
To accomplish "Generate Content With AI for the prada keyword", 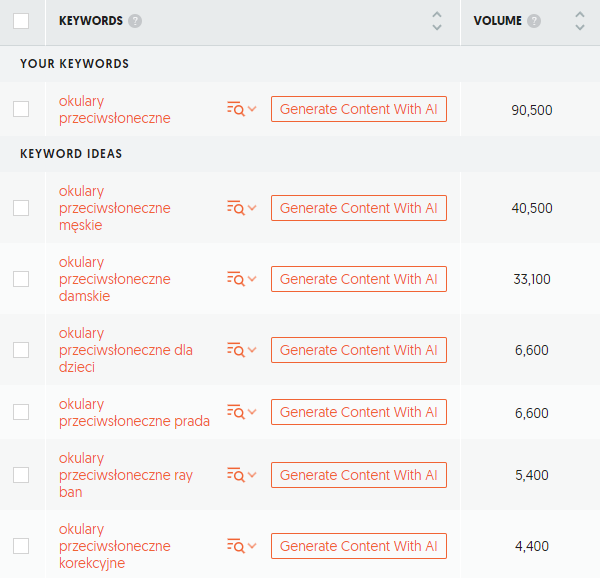I will click(359, 412).
